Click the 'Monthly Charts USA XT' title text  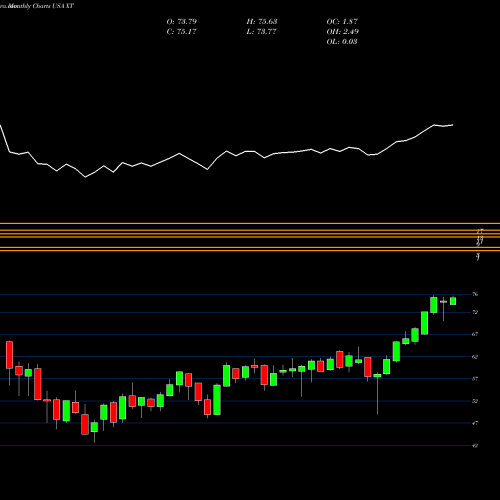click(x=40, y=6)
